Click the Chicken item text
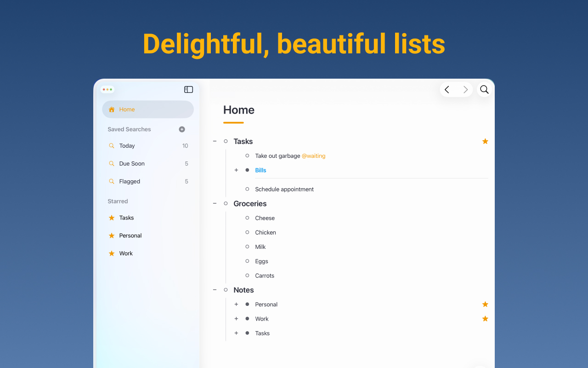Screen dimensions: 588x368 pyautogui.click(x=266, y=232)
